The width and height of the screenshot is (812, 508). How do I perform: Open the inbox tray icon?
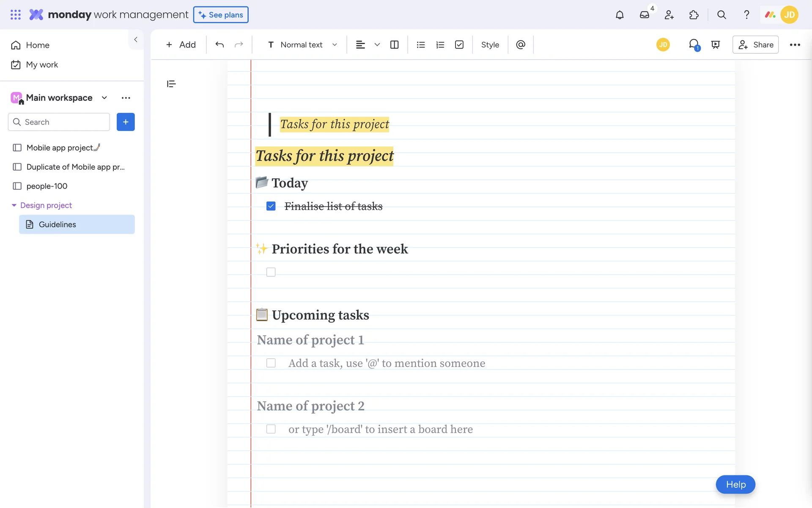point(644,15)
